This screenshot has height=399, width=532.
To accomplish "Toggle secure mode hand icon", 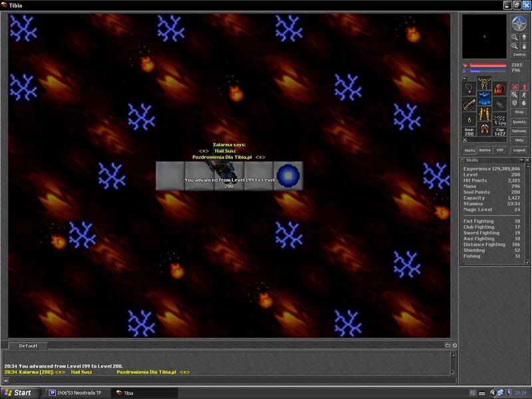I will 524,103.
